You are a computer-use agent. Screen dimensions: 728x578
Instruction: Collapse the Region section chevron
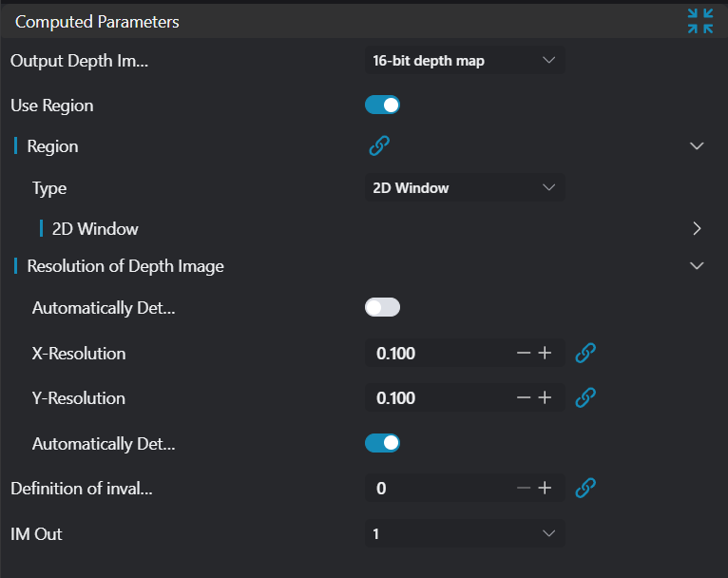pyautogui.click(x=697, y=146)
